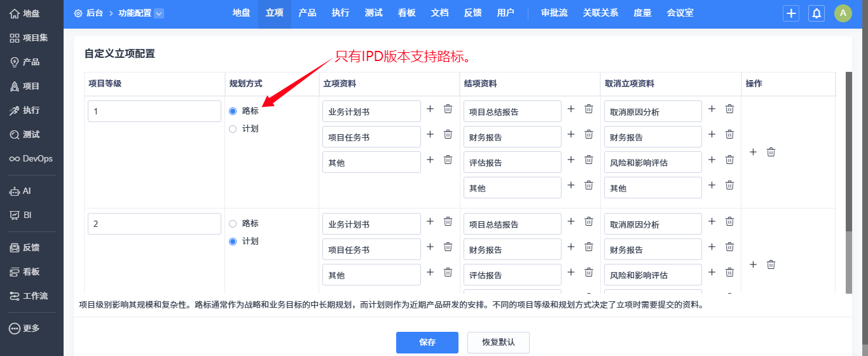This screenshot has width=868, height=356.
Task: Edit level 1 风险和影响评估 field
Action: [x=653, y=162]
